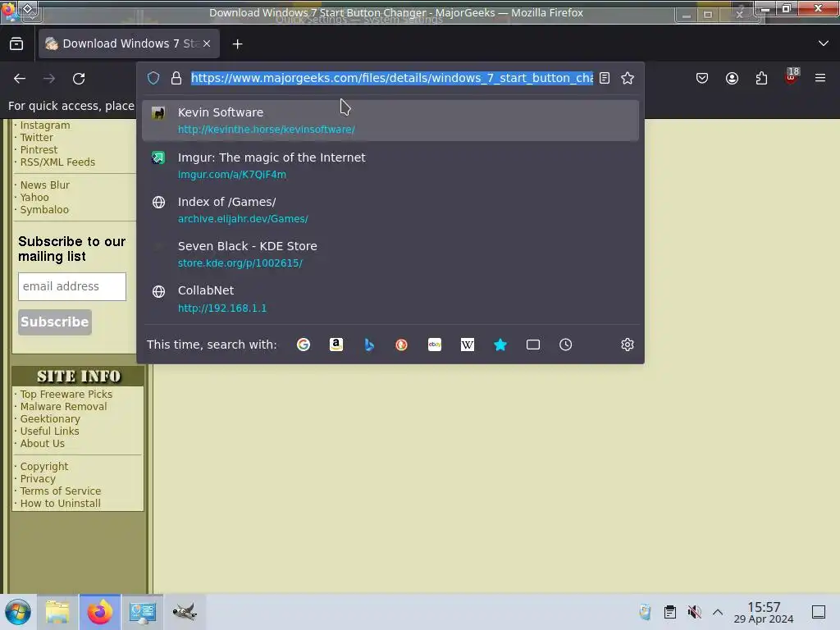Open the Copyright link
The image size is (840, 630).
[44, 467]
